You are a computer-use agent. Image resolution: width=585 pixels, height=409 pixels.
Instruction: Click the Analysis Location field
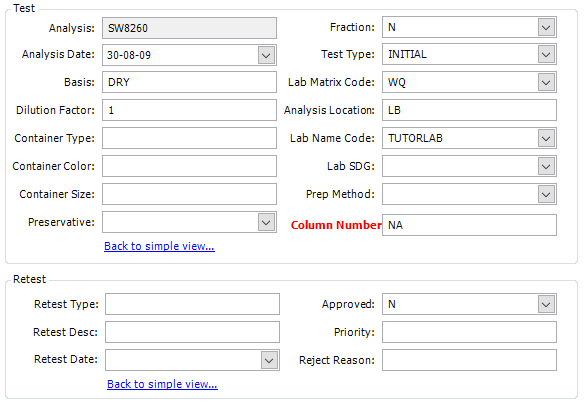[469, 110]
